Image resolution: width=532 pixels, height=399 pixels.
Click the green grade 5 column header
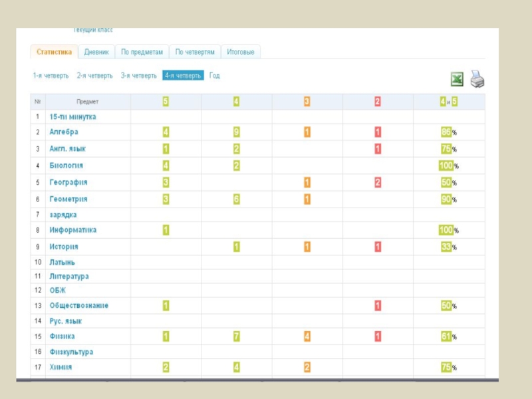tap(166, 102)
